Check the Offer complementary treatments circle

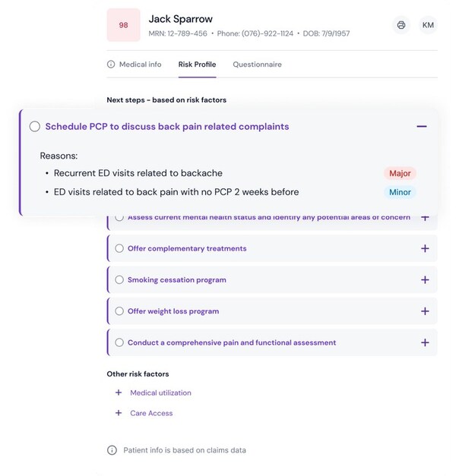(119, 248)
